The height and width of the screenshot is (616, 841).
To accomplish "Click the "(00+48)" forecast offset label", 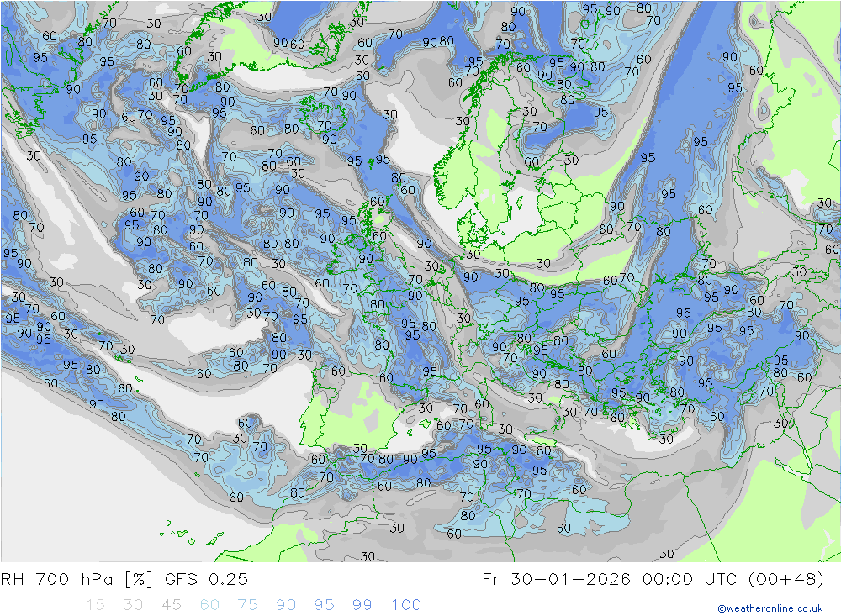I will [786, 580].
